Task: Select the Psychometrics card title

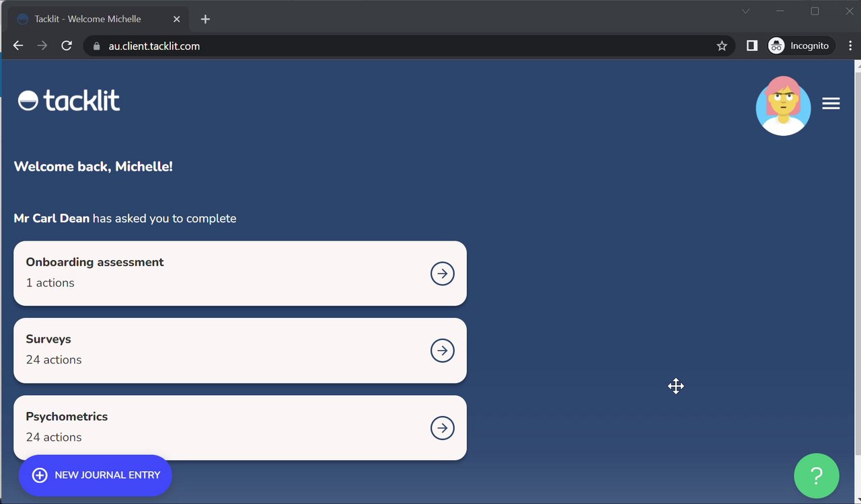Action: (x=67, y=417)
